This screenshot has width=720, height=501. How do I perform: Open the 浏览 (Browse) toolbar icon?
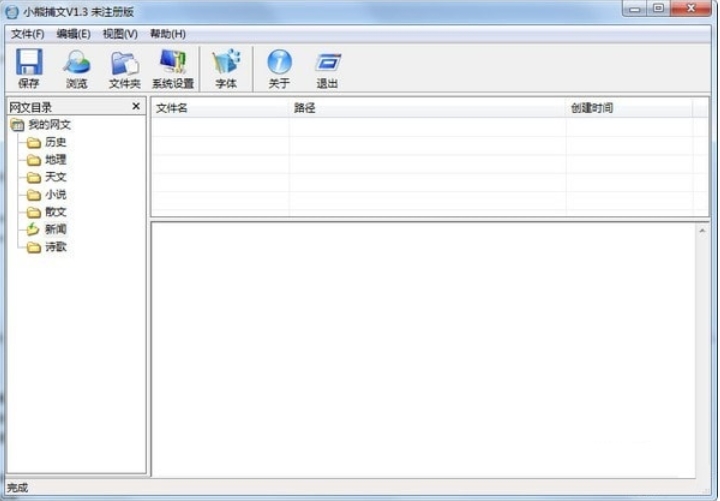click(x=77, y=62)
